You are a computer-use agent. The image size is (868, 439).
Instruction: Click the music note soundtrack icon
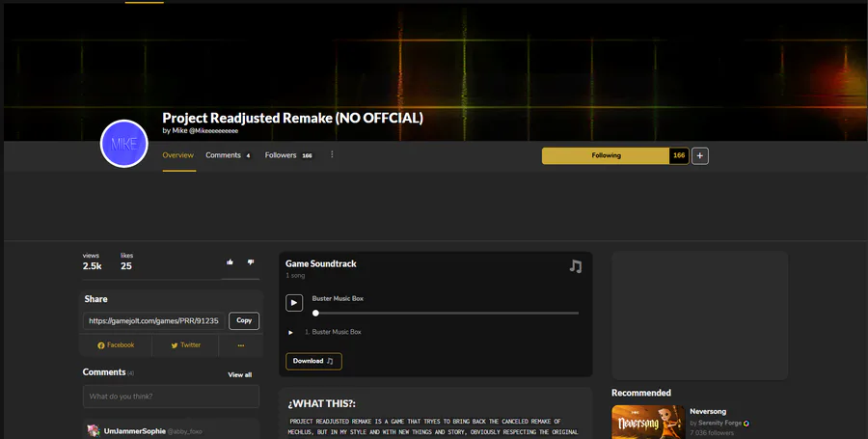click(576, 266)
